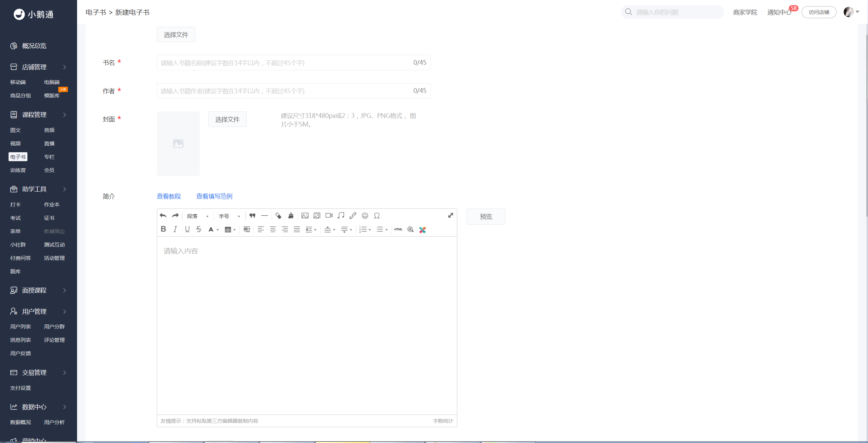Focus the 书名 book title input field

294,63
